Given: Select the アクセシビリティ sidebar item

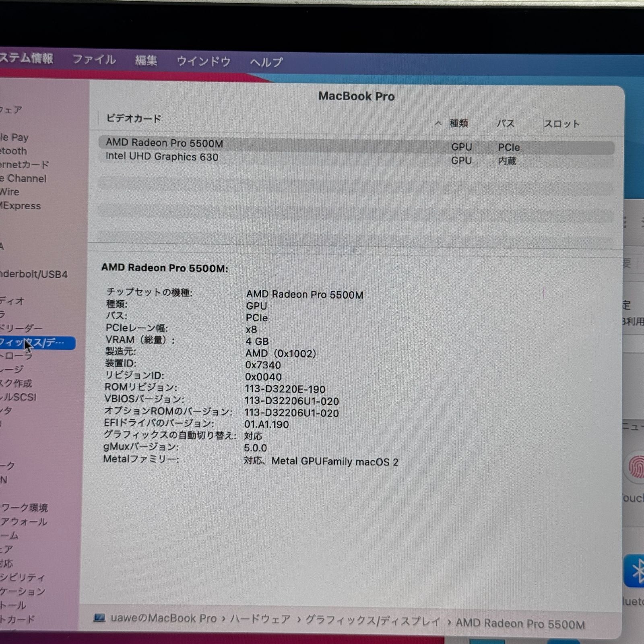Looking at the screenshot, I should click(x=23, y=577).
